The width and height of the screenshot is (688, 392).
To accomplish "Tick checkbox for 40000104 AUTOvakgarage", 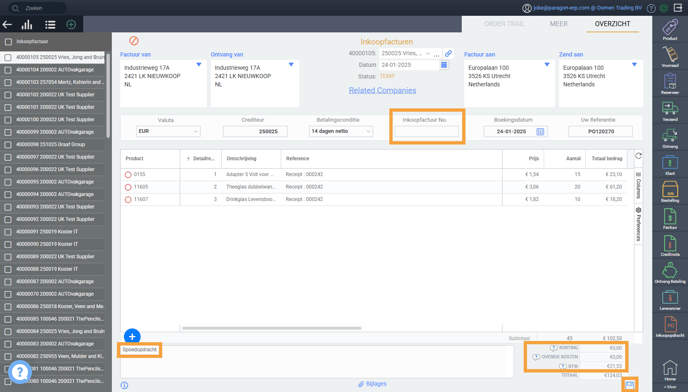I will click(x=8, y=70).
